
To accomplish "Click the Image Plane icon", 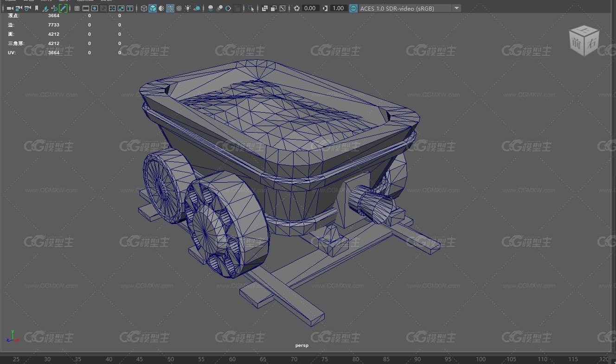I will tap(45, 8).
